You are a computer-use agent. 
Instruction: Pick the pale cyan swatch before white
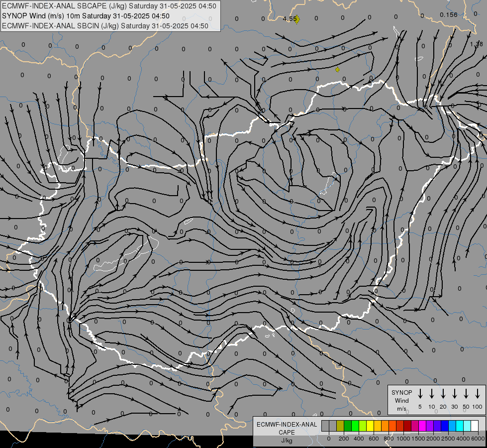[467, 426]
